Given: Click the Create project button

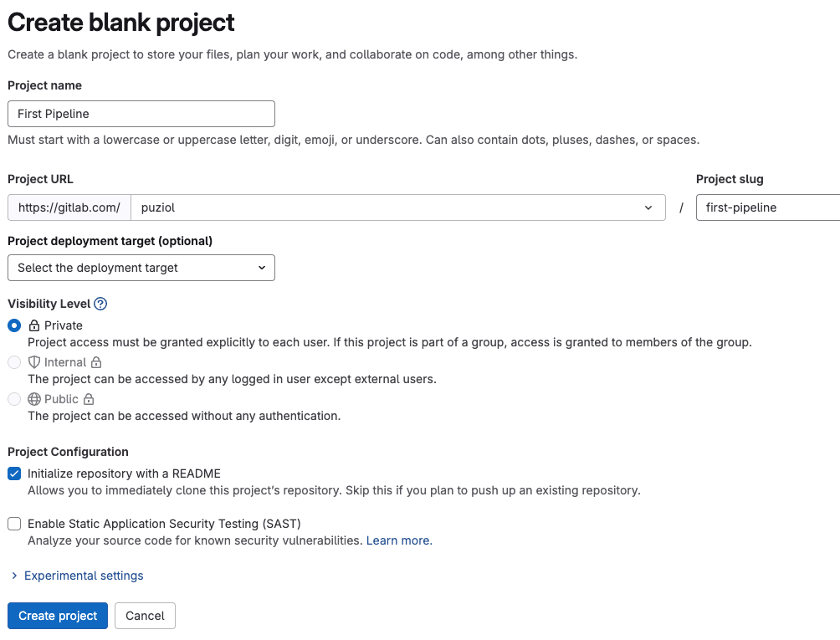Looking at the screenshot, I should pos(58,616).
